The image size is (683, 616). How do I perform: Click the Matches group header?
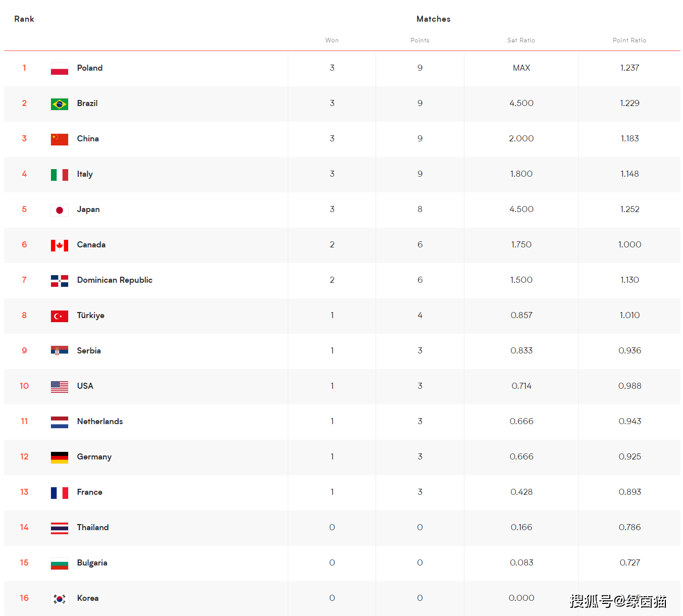[x=433, y=19]
